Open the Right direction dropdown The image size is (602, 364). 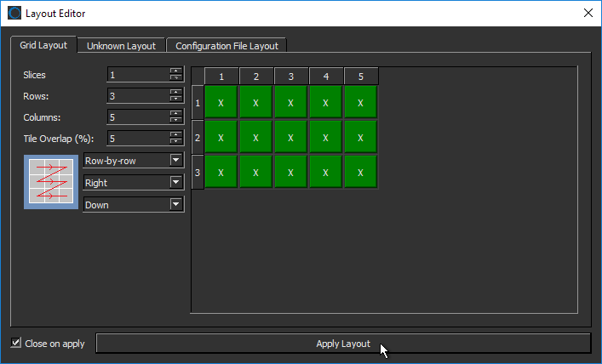pyautogui.click(x=134, y=182)
